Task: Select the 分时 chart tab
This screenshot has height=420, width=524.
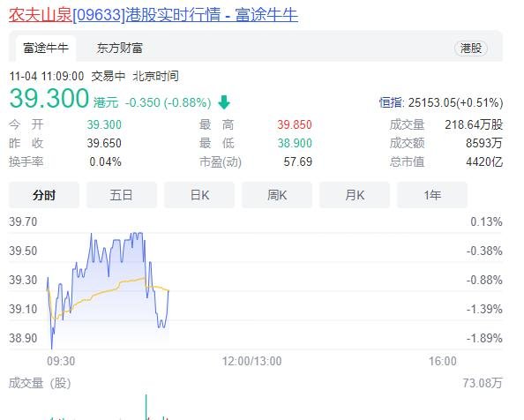Action: click(44, 195)
